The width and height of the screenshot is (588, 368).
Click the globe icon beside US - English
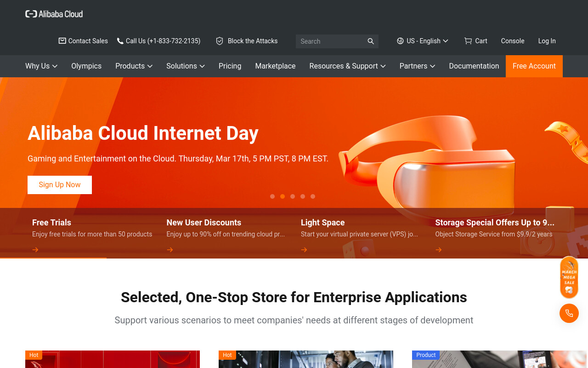[x=400, y=41]
